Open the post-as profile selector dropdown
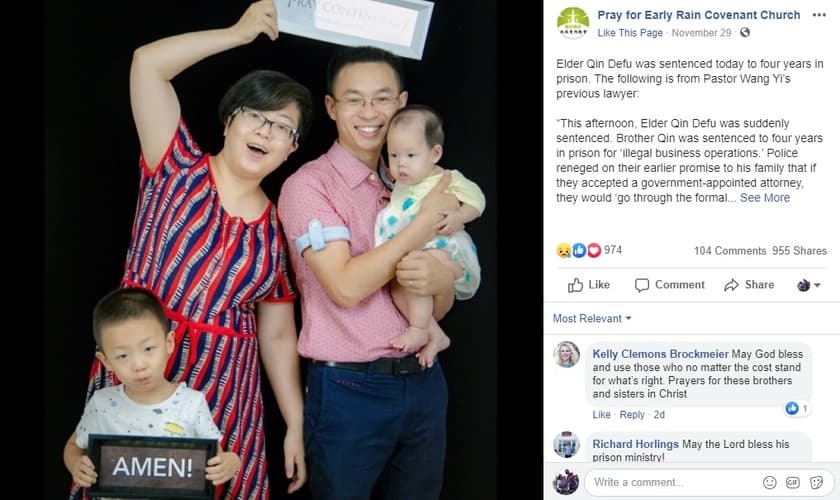 808,285
